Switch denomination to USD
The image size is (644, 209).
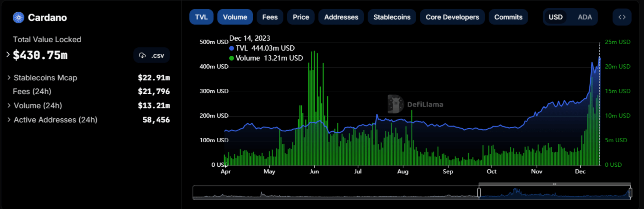pos(556,17)
